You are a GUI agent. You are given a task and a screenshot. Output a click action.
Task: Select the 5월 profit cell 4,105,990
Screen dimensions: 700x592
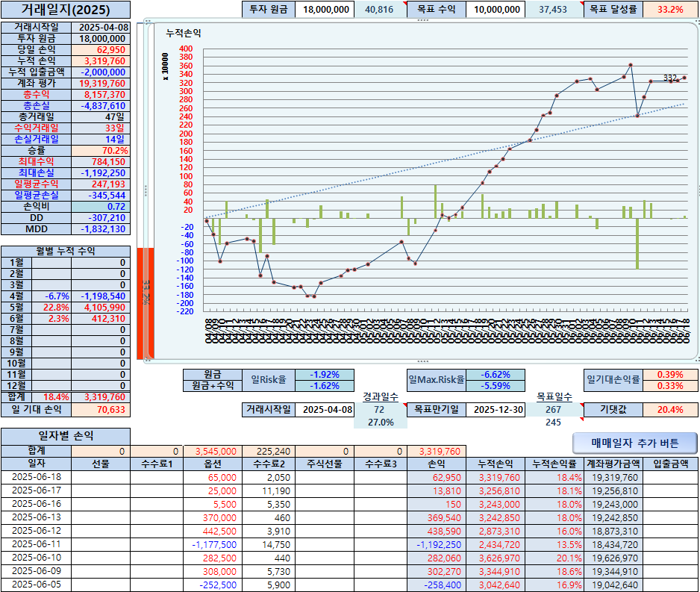[101, 308]
